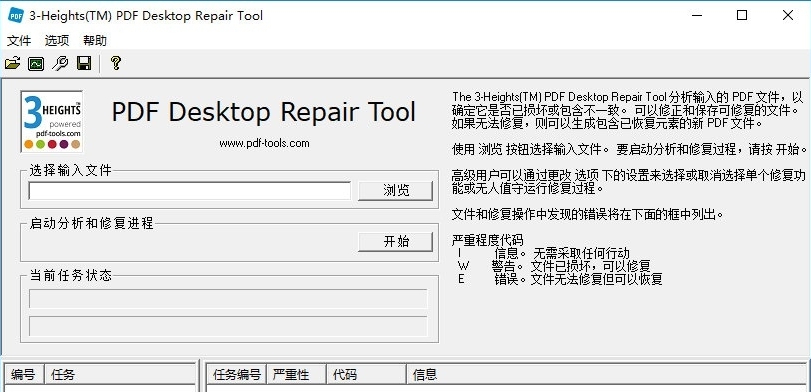Close the Repair Tool window
The height and width of the screenshot is (392, 811).
(x=788, y=15)
